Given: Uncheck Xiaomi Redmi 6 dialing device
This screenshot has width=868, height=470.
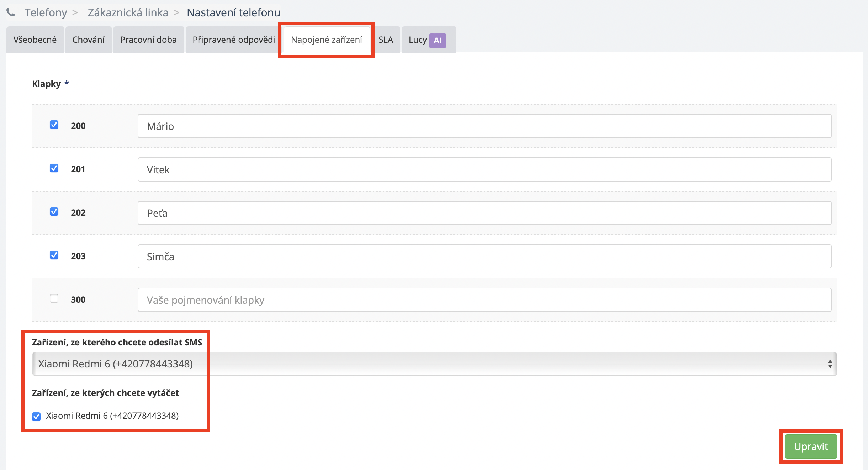Looking at the screenshot, I should 36,416.
